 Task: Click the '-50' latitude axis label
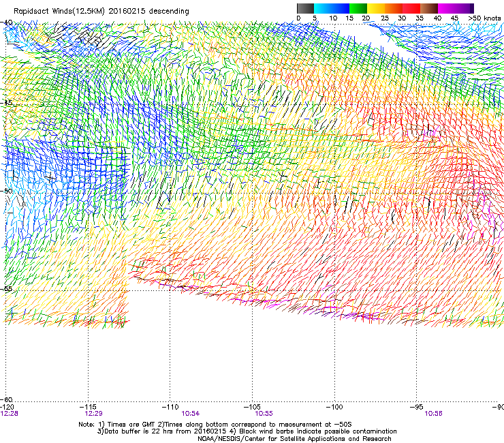tap(6, 191)
